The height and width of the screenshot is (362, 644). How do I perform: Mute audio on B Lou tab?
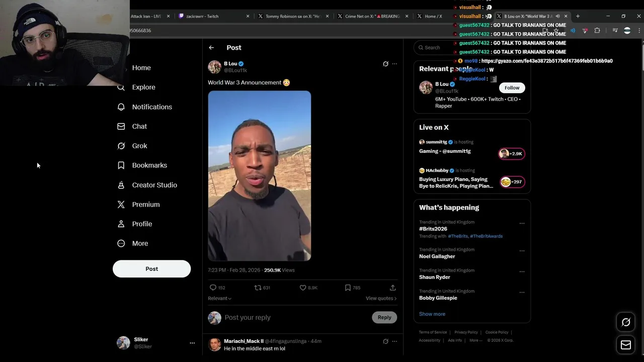click(557, 16)
